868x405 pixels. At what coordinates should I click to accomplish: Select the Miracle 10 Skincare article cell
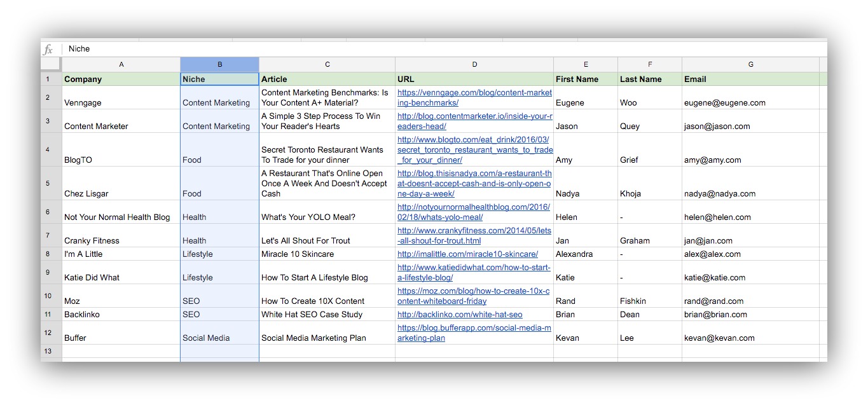click(327, 254)
